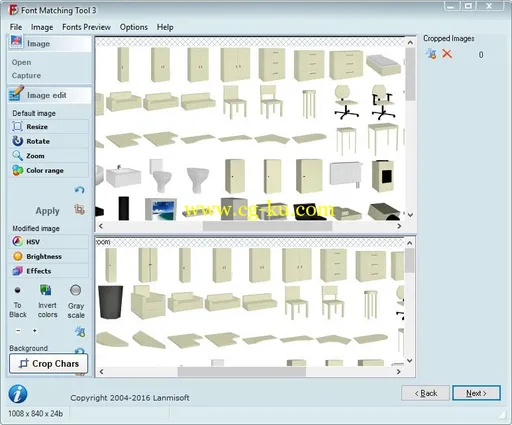The width and height of the screenshot is (512, 425).
Task: Select the Rotate tool
Action: pos(49,141)
